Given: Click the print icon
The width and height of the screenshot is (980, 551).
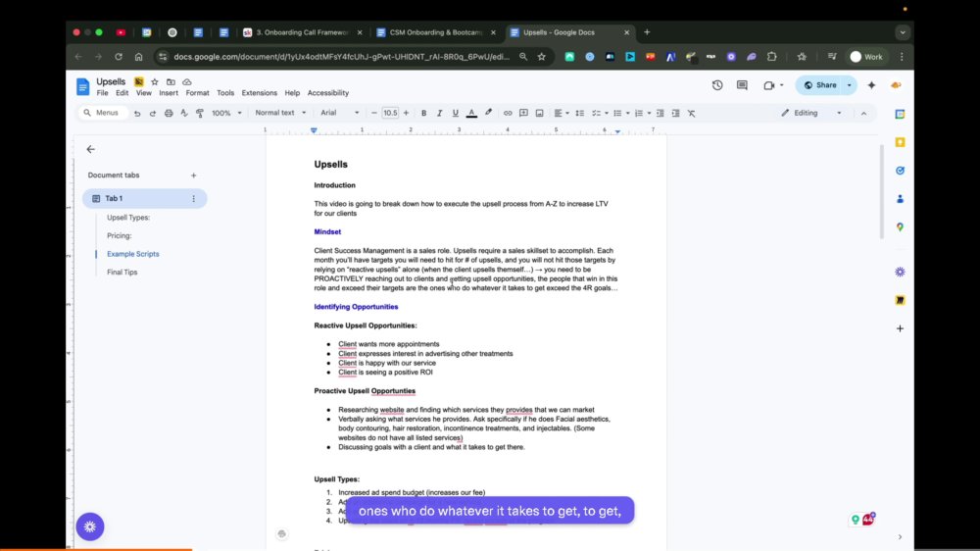Looking at the screenshot, I should coord(169,113).
